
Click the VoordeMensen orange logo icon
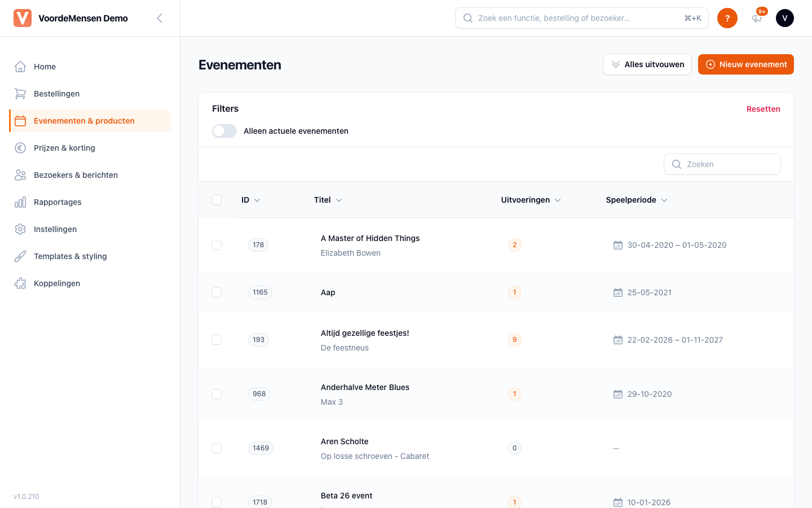point(23,18)
